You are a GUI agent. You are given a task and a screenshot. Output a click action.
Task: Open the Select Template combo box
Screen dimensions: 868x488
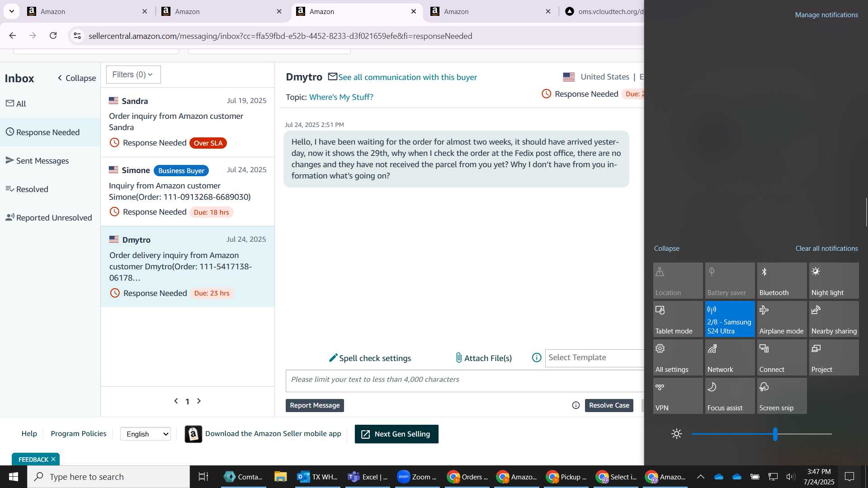[x=594, y=358]
